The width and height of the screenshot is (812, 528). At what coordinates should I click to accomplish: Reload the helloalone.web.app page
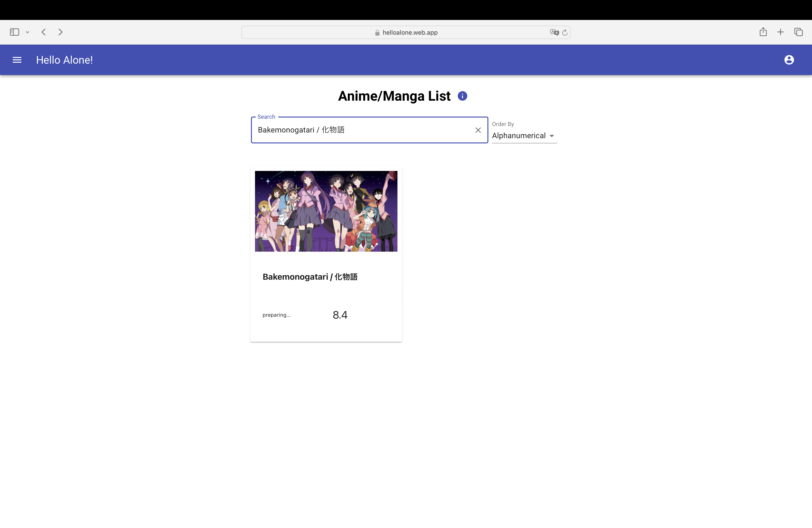[565, 32]
